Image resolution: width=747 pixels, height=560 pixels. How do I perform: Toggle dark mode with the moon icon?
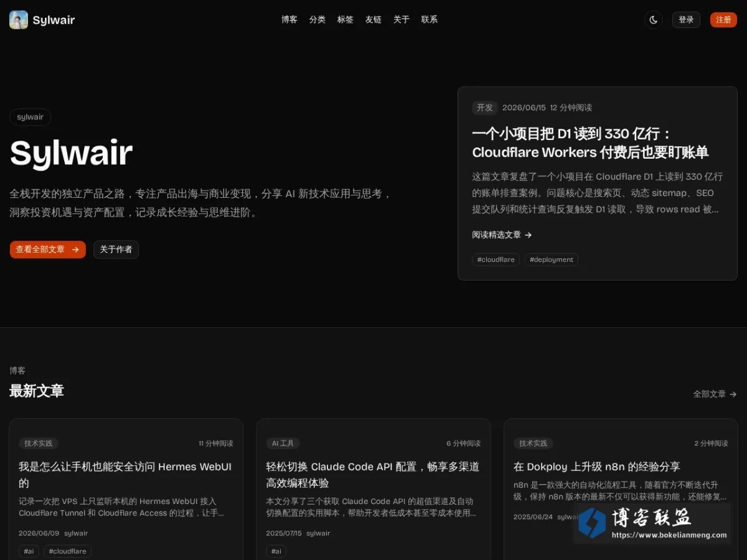tap(653, 20)
